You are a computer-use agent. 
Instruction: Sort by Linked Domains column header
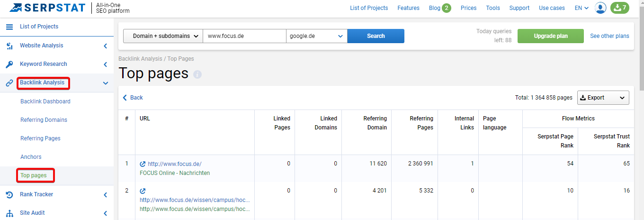coord(326,123)
